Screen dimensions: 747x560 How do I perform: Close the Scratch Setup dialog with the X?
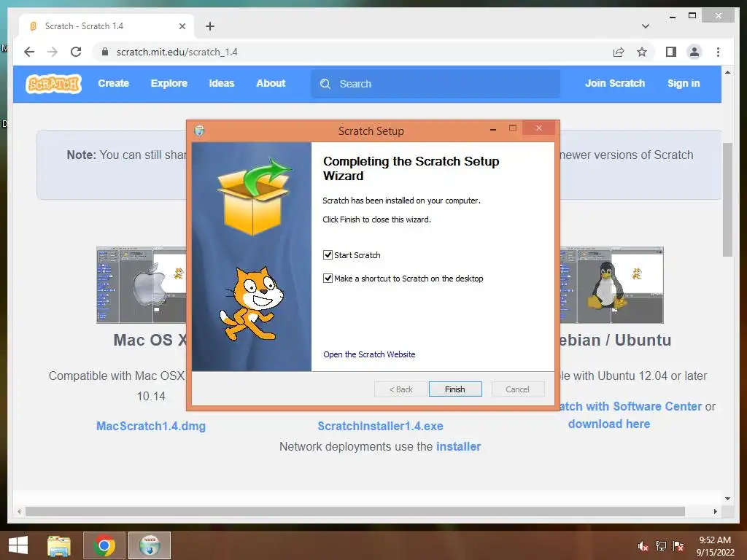pos(539,128)
